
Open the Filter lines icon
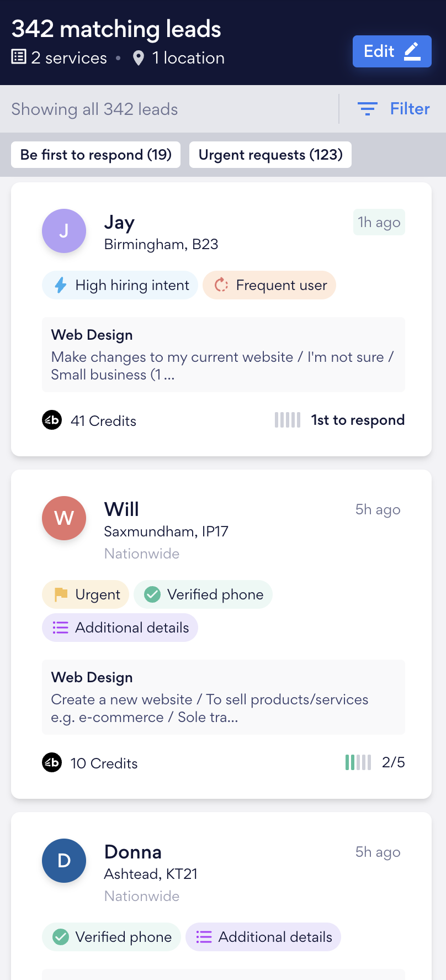pyautogui.click(x=367, y=109)
